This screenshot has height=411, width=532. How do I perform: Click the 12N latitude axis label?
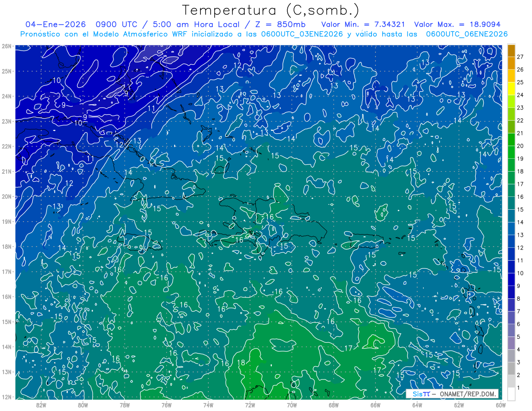pos(7,397)
